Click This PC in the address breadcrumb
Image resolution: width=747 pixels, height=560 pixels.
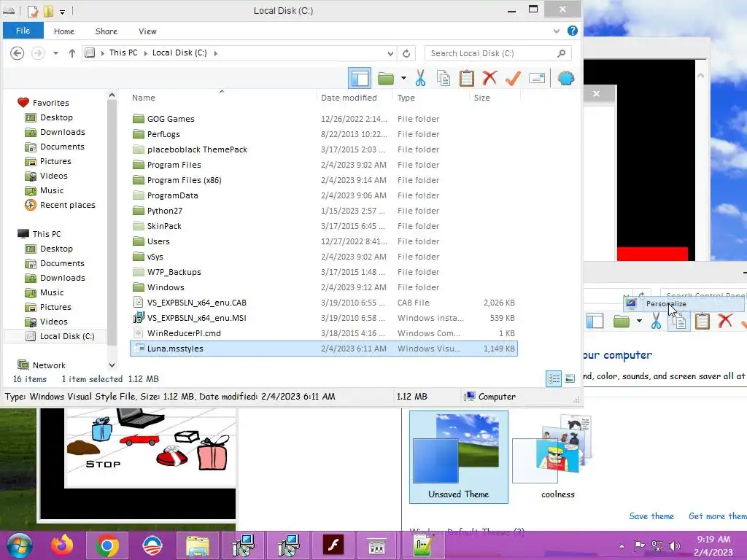click(x=123, y=52)
